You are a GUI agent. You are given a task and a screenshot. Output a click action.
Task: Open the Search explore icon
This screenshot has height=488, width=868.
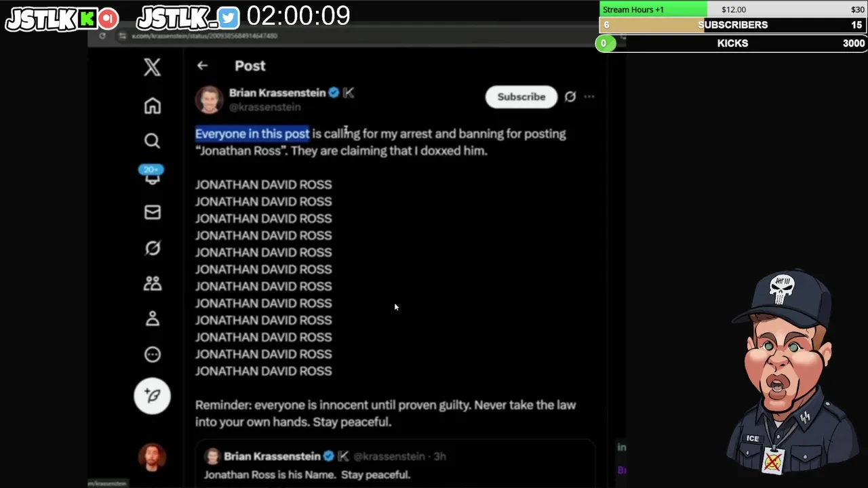[x=152, y=140]
